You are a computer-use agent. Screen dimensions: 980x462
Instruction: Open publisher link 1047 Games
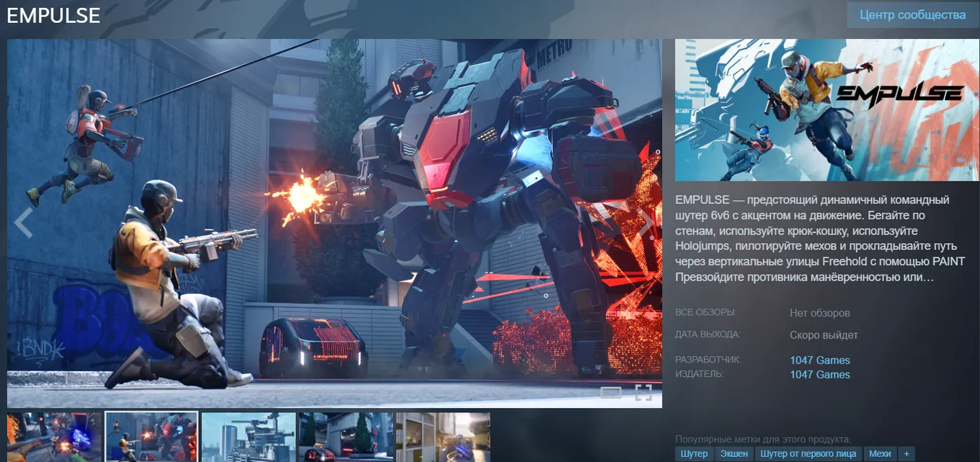[820, 375]
